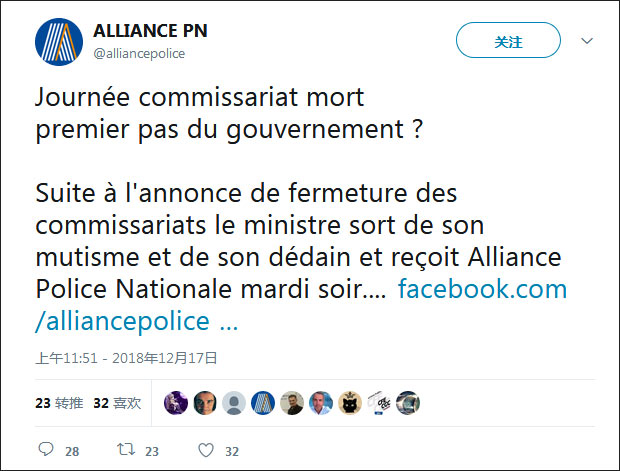Click the grey default silhouette liker avatar
Screen dimensions: 620x471
point(234,403)
